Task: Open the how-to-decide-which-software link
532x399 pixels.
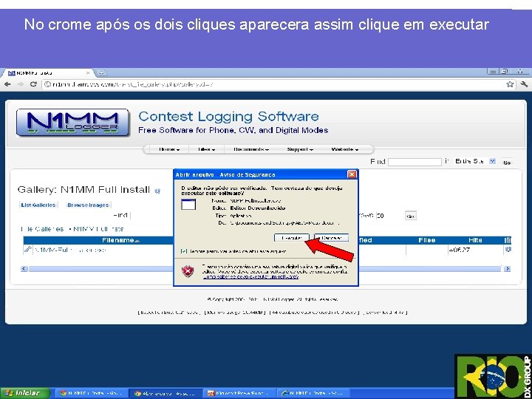Action: pos(250,277)
